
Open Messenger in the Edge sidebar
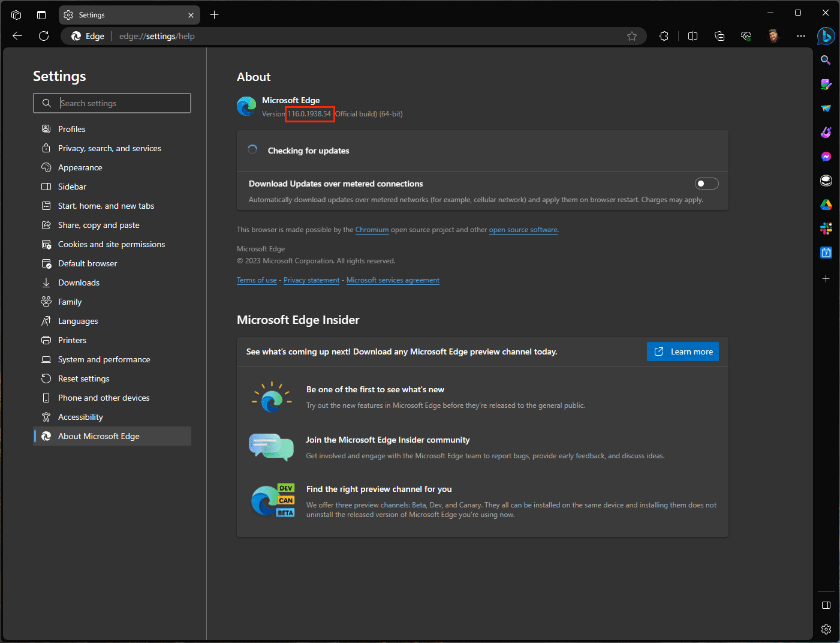click(x=826, y=157)
